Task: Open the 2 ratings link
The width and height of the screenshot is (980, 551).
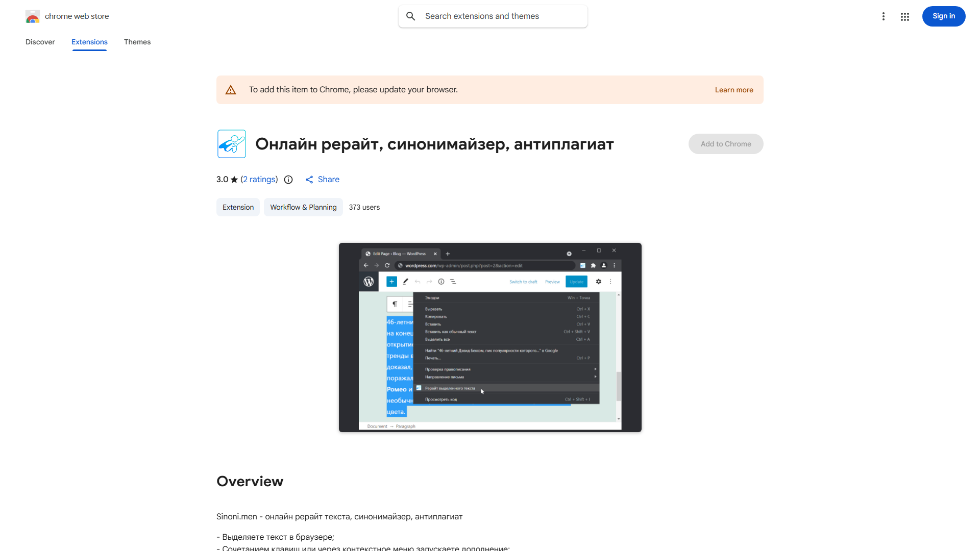Action: pos(259,180)
